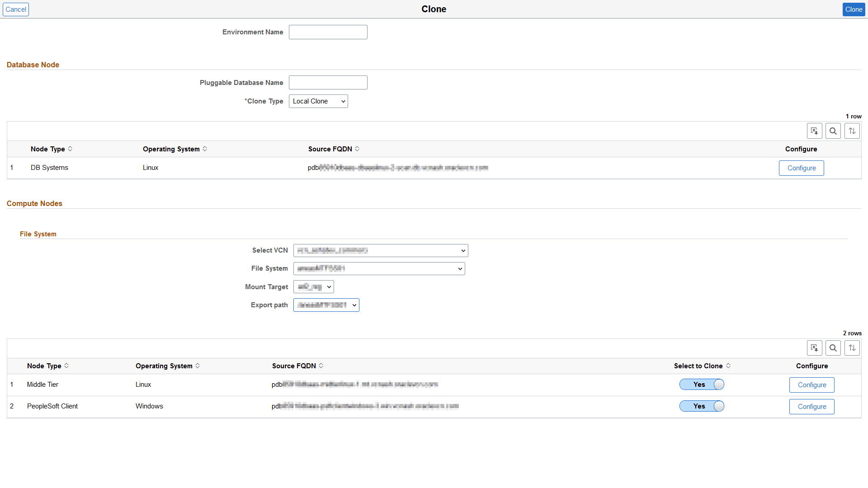
Task: Open sort options in the Compute Nodes grid
Action: click(852, 348)
